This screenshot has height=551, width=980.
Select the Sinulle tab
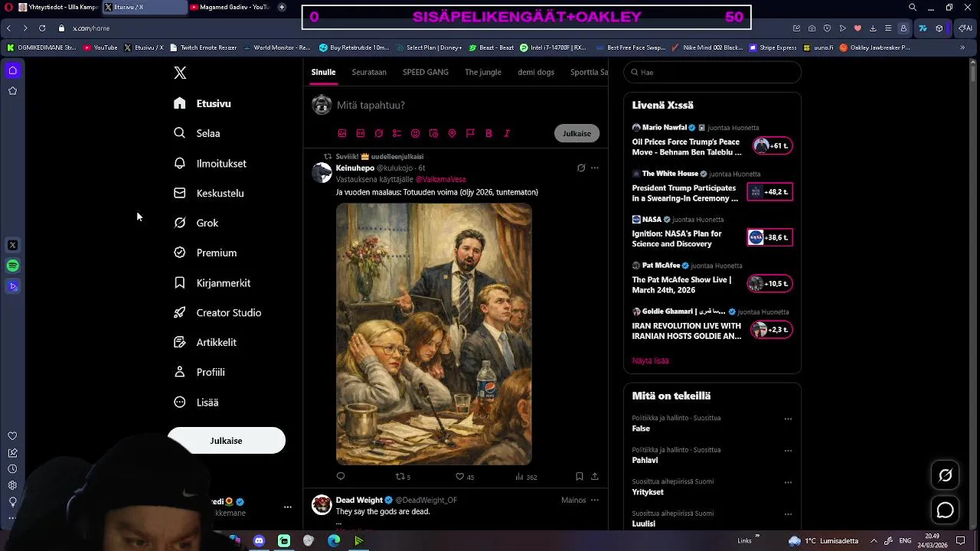point(323,72)
